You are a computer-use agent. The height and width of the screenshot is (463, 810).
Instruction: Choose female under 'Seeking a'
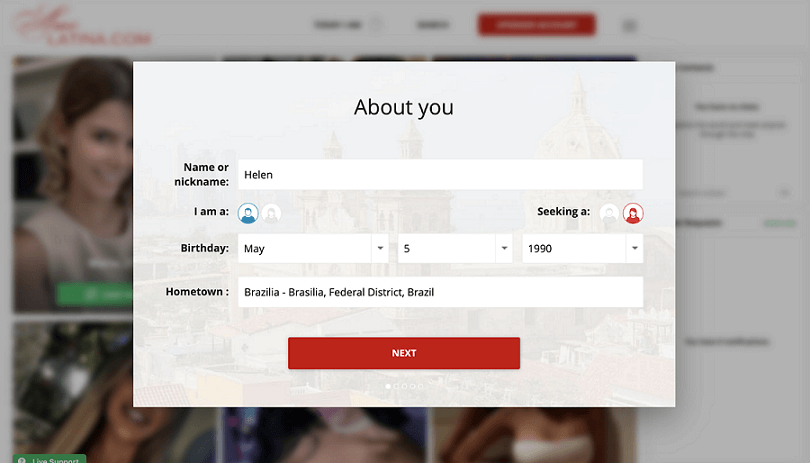(633, 213)
